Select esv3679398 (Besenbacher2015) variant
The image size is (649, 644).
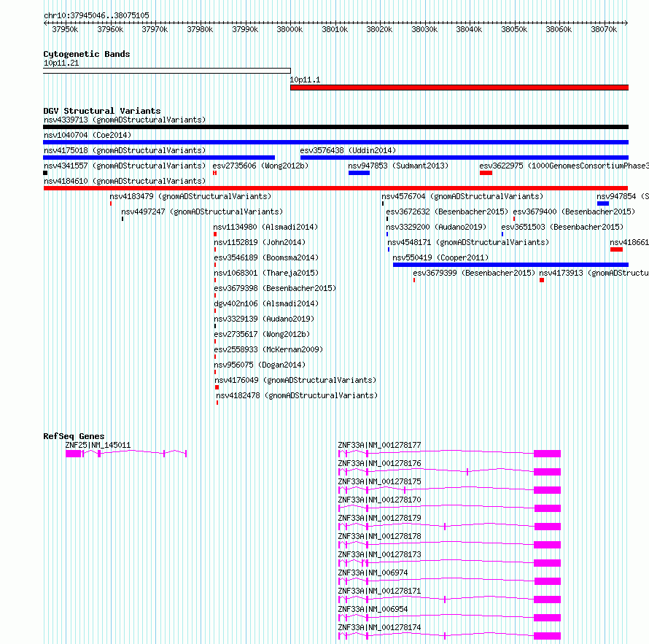(275, 289)
